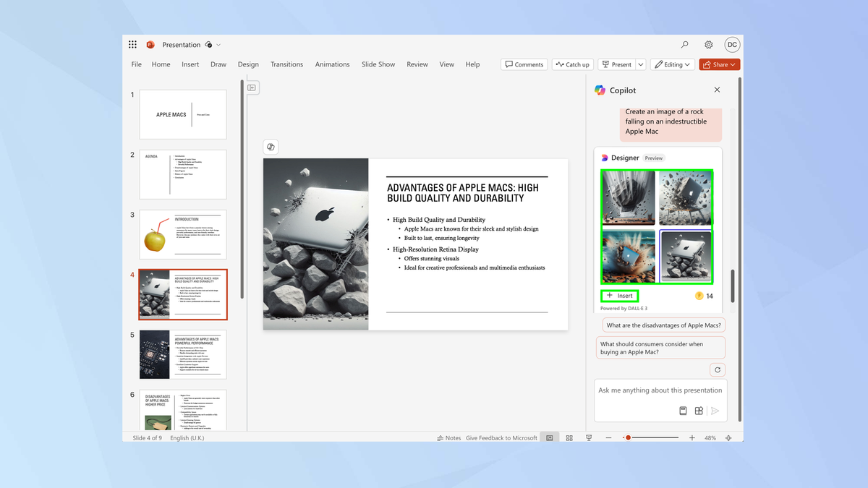Click the Give Feedback to Microsoft link
Image resolution: width=868 pixels, height=488 pixels.
click(501, 437)
